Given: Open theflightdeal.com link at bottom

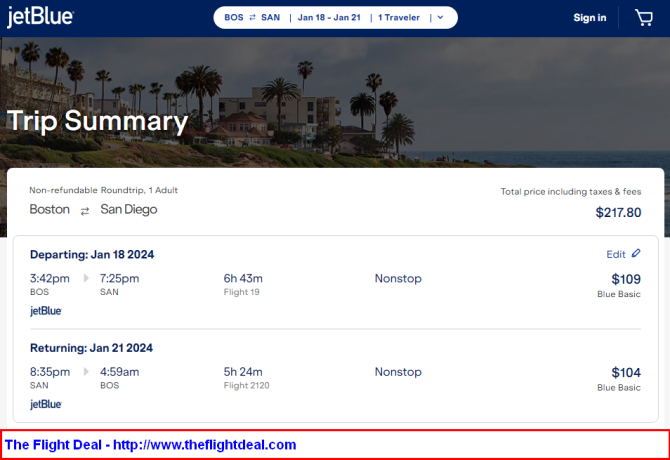Looking at the screenshot, I should click(205, 445).
